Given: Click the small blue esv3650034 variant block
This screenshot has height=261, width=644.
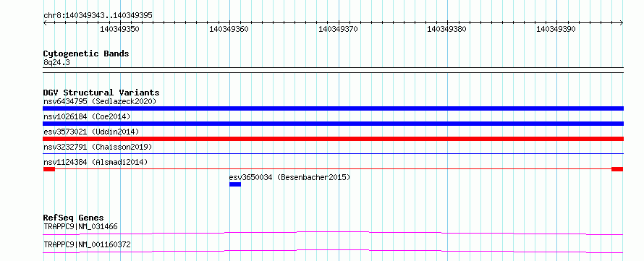Looking at the screenshot, I should pos(235,184).
